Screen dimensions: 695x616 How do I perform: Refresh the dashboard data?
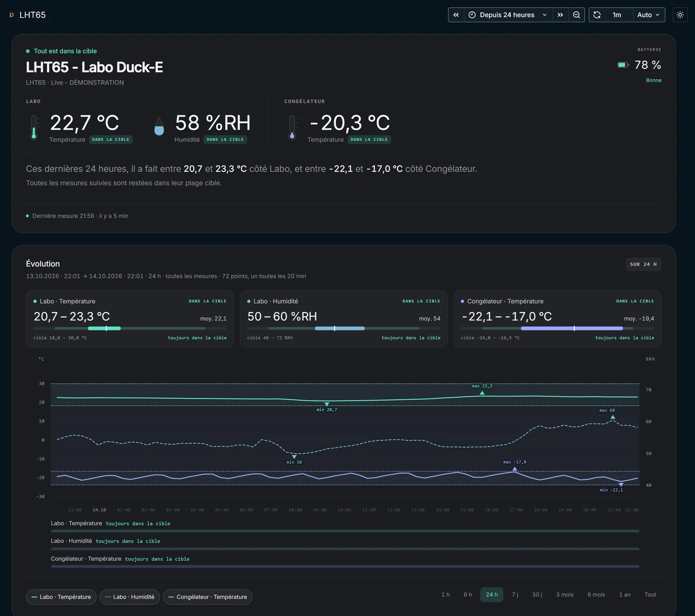(597, 15)
